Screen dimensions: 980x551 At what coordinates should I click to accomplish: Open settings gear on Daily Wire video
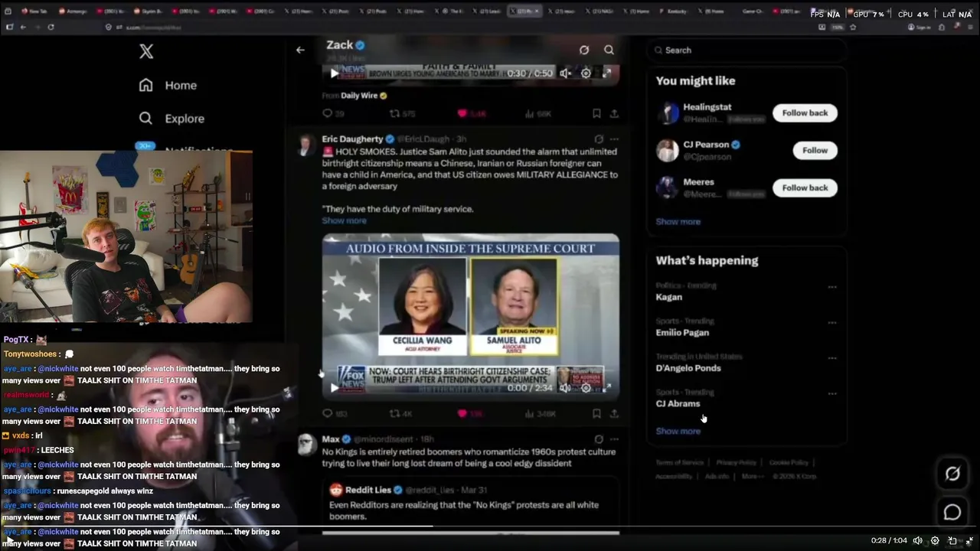point(586,73)
